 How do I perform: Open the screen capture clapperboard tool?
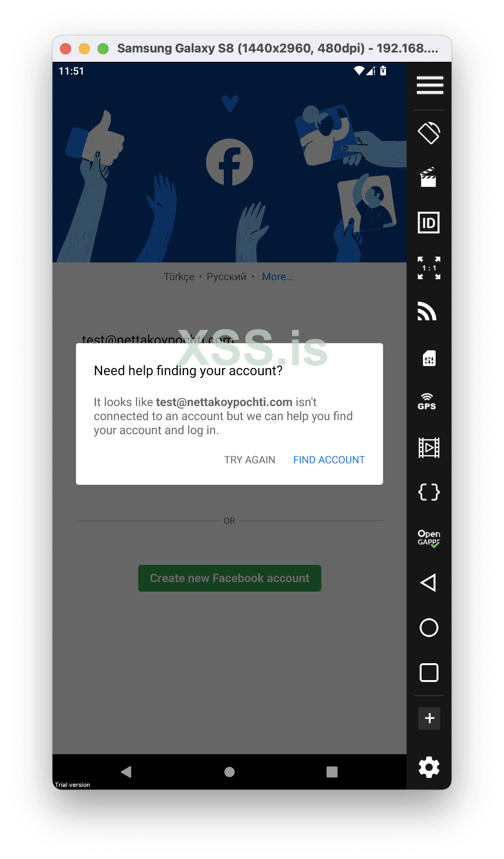[x=429, y=177]
